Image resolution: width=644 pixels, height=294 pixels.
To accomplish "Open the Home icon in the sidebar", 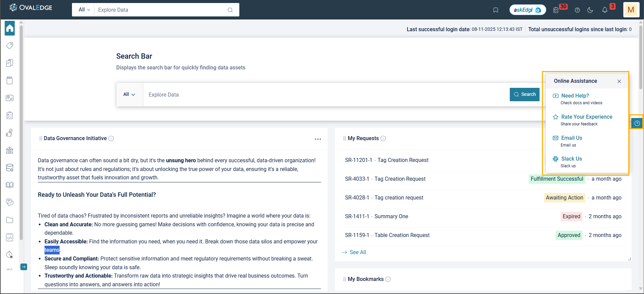I will (10, 28).
